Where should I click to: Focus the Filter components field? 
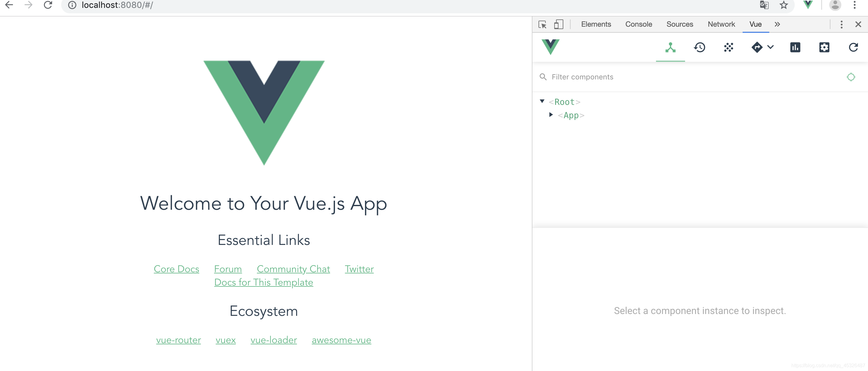click(694, 77)
